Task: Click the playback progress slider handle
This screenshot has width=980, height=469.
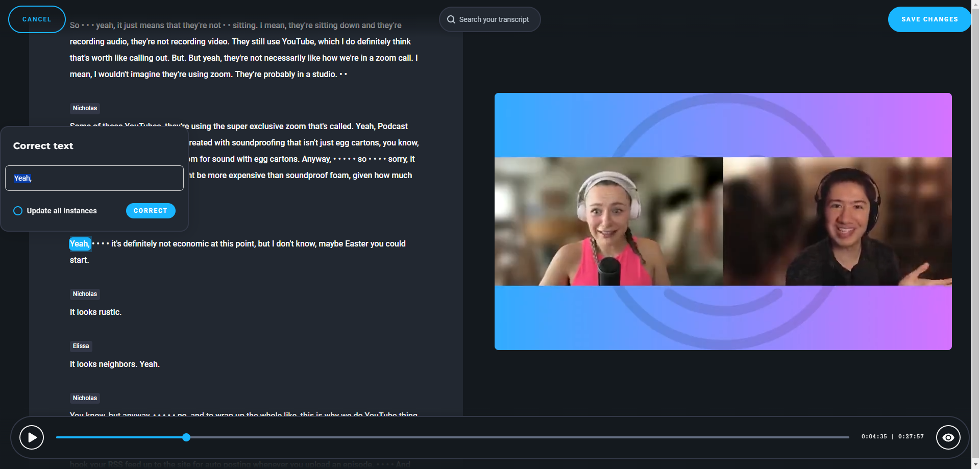Action: (x=186, y=437)
